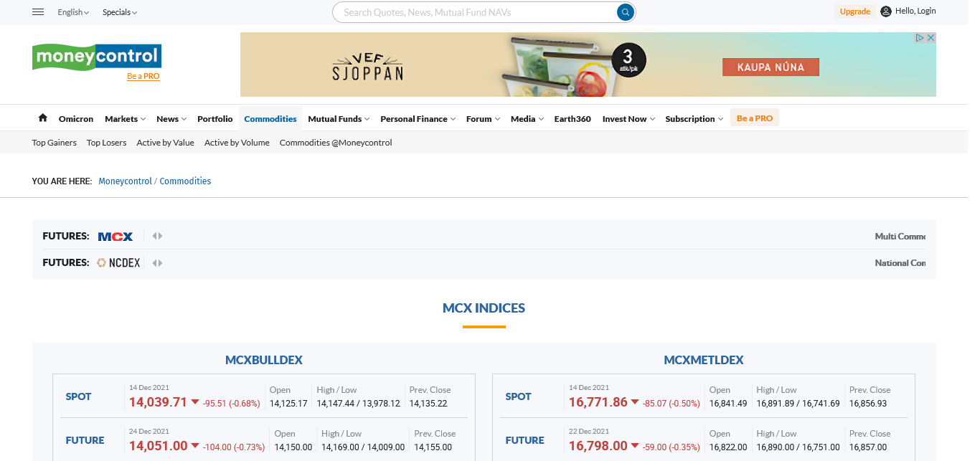Follow the Moneycontrol breadcrumb link
Image resolution: width=980 pixels, height=461 pixels.
(125, 181)
